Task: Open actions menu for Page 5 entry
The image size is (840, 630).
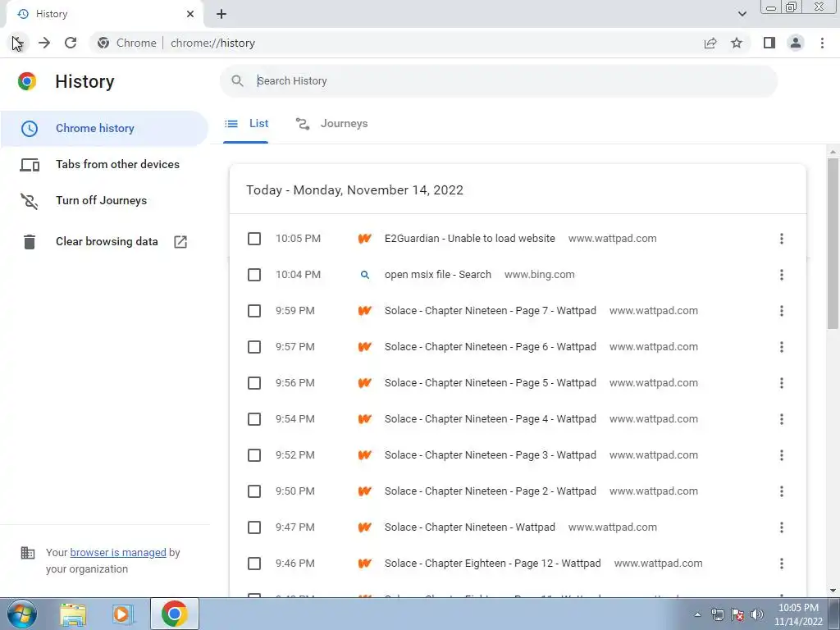Action: pyautogui.click(x=782, y=383)
